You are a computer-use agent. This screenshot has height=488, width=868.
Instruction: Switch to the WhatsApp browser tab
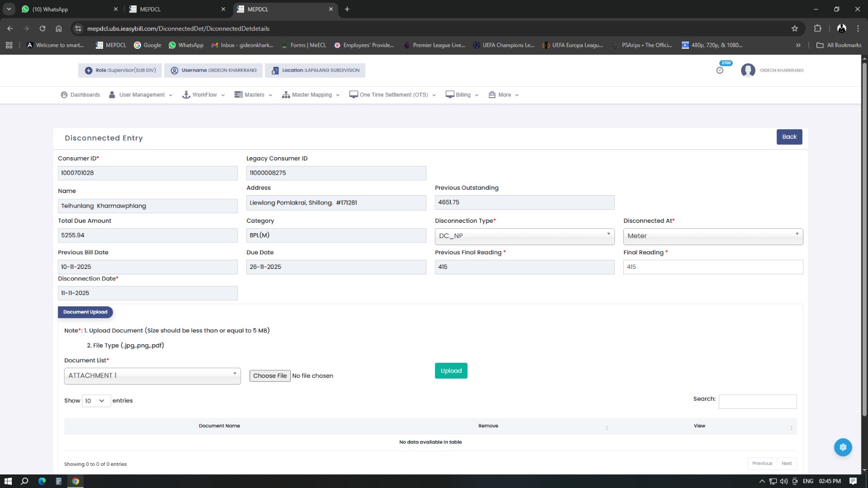(x=68, y=9)
